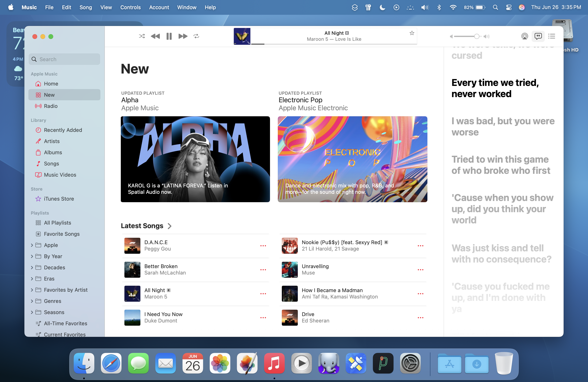The height and width of the screenshot is (382, 588).
Task: Open Artists in the Library
Action: (64, 141)
